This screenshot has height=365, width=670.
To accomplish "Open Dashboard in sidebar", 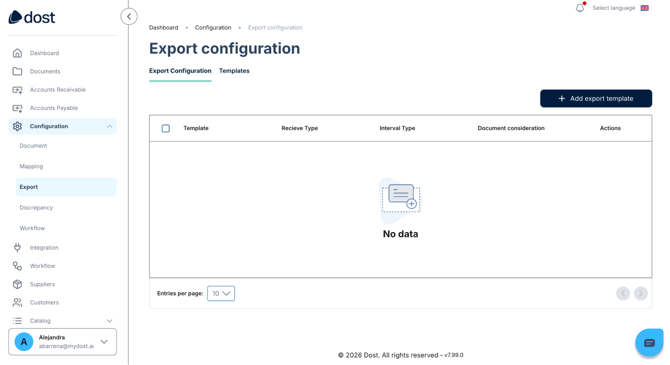I will [44, 53].
